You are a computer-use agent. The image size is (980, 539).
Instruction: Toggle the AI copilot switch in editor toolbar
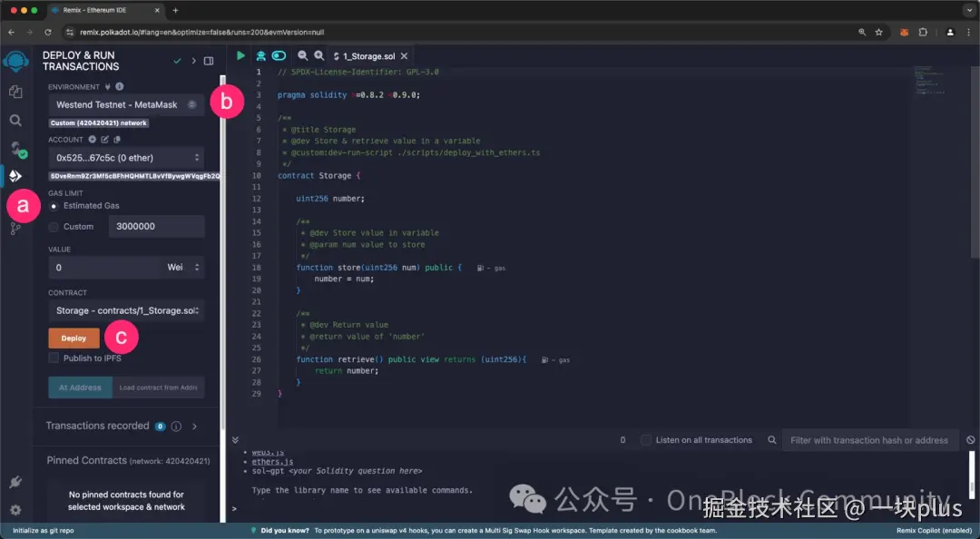pos(279,55)
